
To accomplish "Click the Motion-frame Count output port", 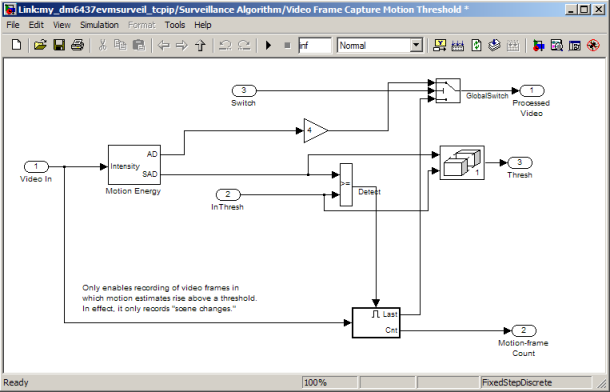I will [524, 331].
